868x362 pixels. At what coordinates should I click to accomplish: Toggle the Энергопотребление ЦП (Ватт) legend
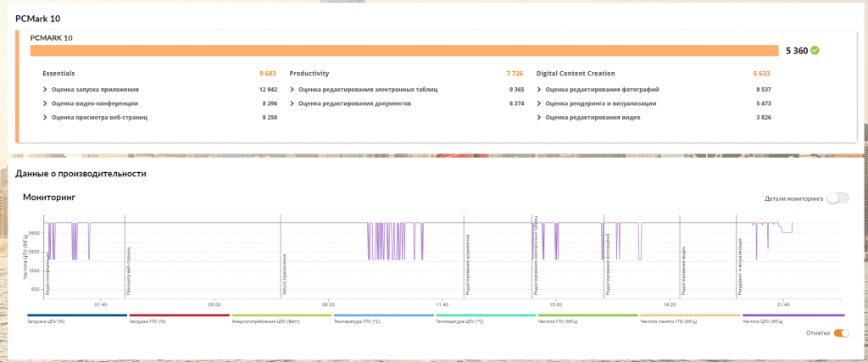pos(281,318)
